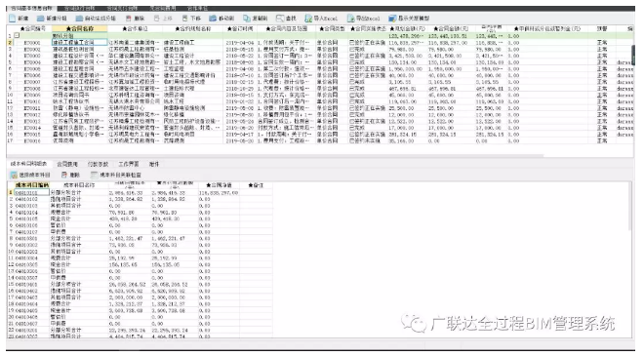This screenshot has width=644, height=356.
Task: Click the 移动到 (move to) icon
Action: click(213, 19)
